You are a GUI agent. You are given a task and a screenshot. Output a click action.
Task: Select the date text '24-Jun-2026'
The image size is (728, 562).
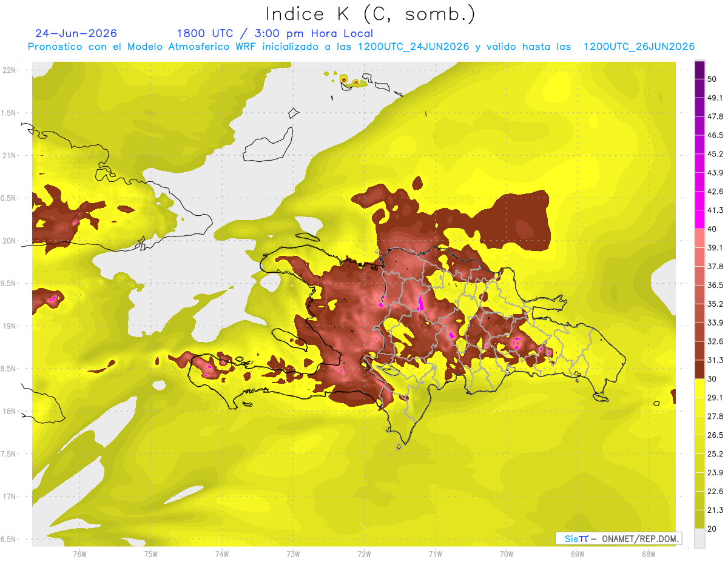tap(76, 33)
